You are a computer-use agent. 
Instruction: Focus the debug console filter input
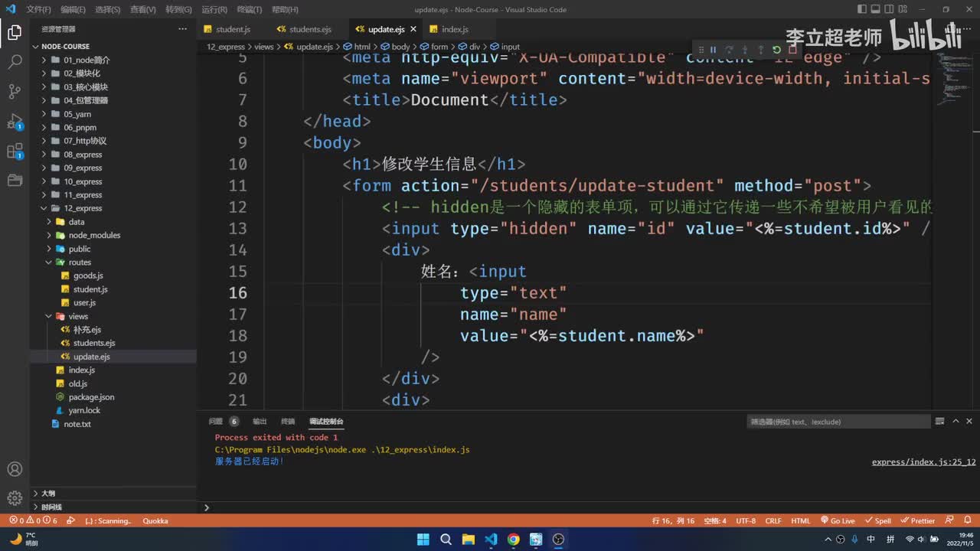click(x=838, y=422)
